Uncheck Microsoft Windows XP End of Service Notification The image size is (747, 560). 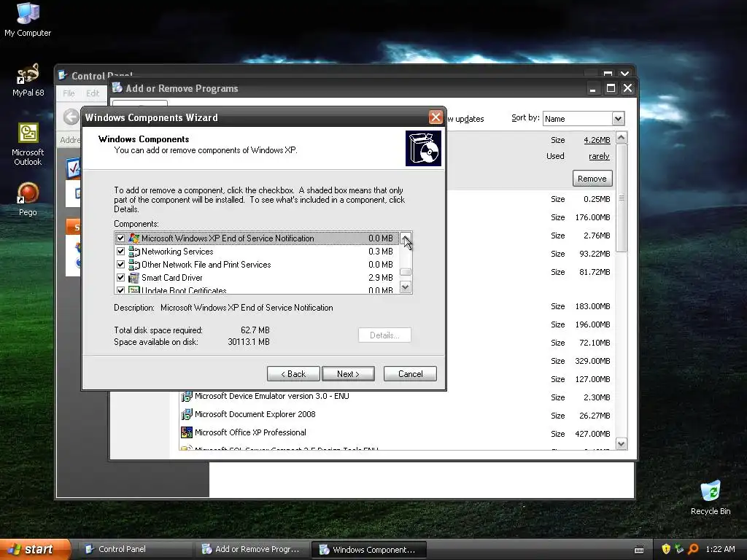pyautogui.click(x=120, y=238)
